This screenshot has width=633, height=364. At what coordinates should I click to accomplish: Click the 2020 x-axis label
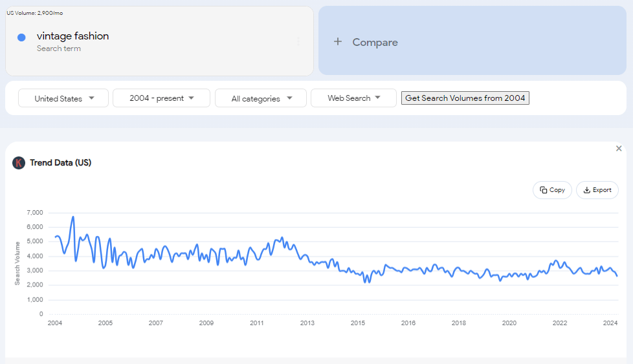point(509,323)
